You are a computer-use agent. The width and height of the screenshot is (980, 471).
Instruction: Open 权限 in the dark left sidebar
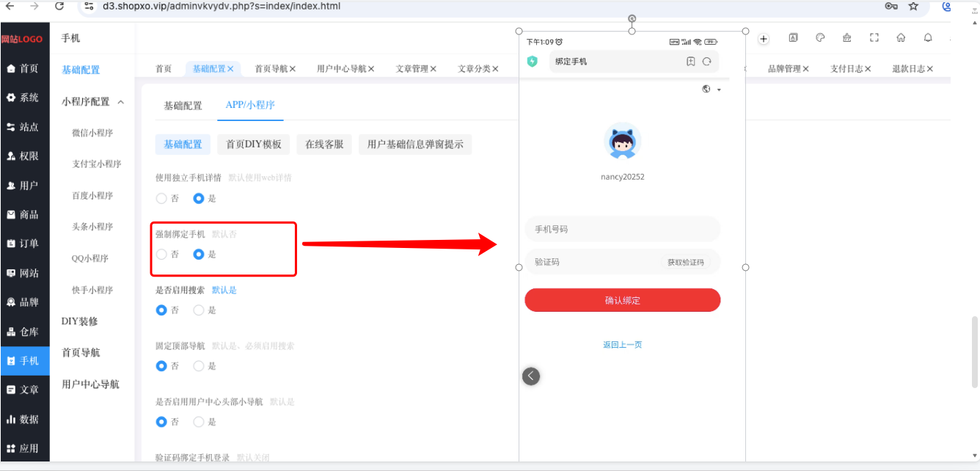tap(25, 156)
